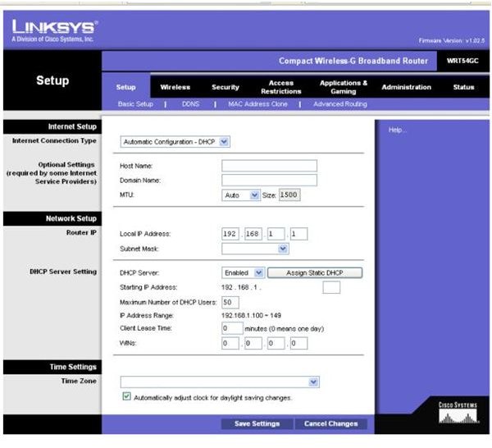Viewport: 492px width, 448px height.
Task: Open the Status tab
Action: 463,87
